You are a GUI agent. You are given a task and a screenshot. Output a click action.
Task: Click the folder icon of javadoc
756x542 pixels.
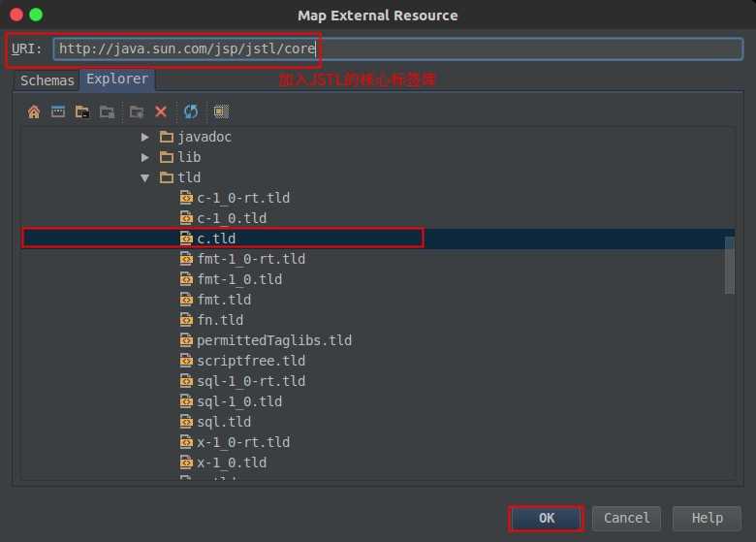tap(167, 137)
